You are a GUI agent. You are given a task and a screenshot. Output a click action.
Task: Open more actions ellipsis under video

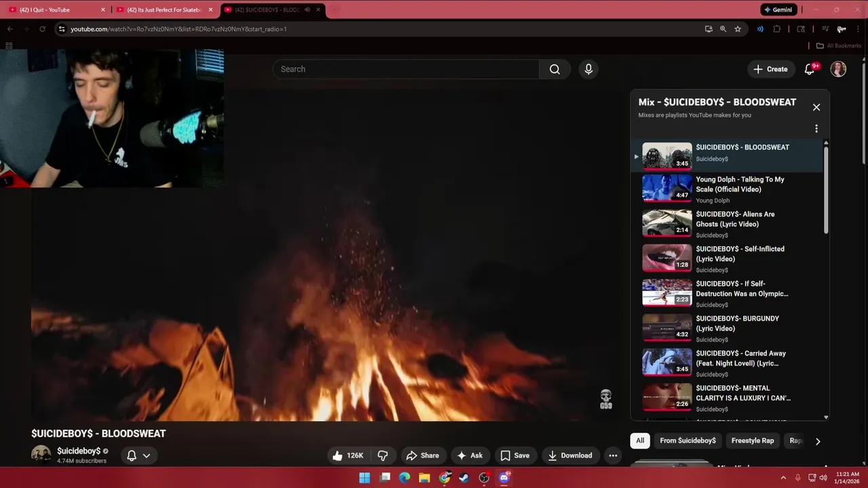coord(613,455)
